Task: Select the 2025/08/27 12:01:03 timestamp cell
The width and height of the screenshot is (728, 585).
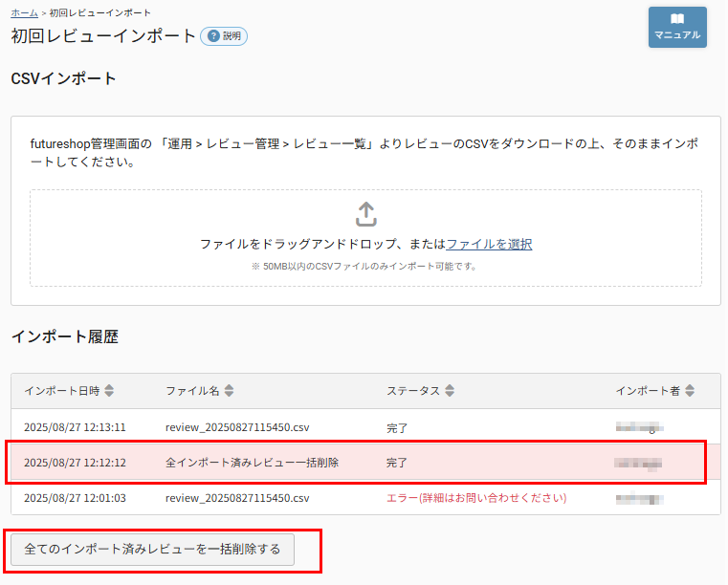Action: click(75, 498)
